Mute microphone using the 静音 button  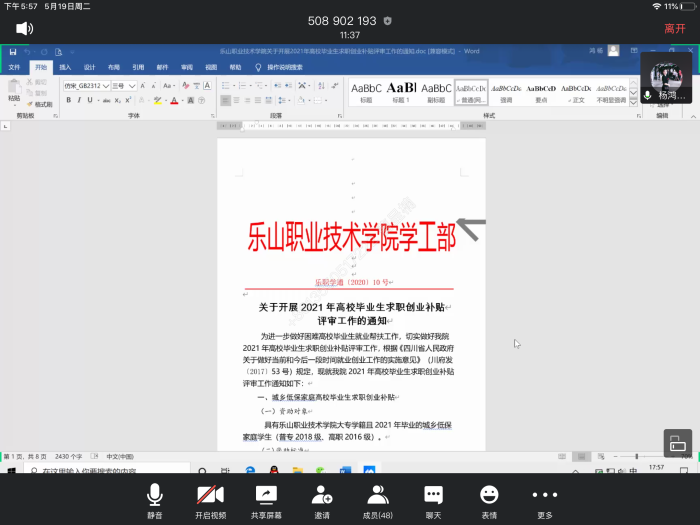click(x=155, y=500)
